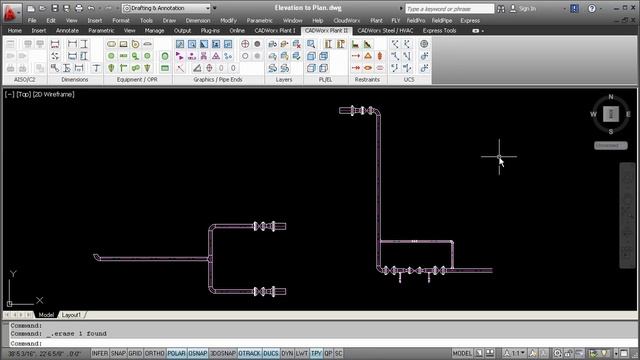The width and height of the screenshot is (640, 360).
Task: Toggle OTRACK in status bar
Action: pos(249,353)
